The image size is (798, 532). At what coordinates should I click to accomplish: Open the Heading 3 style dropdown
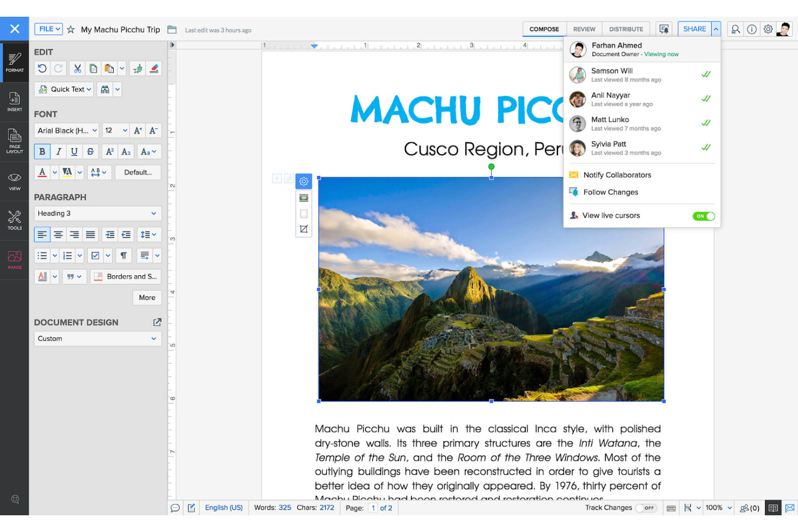(97, 213)
